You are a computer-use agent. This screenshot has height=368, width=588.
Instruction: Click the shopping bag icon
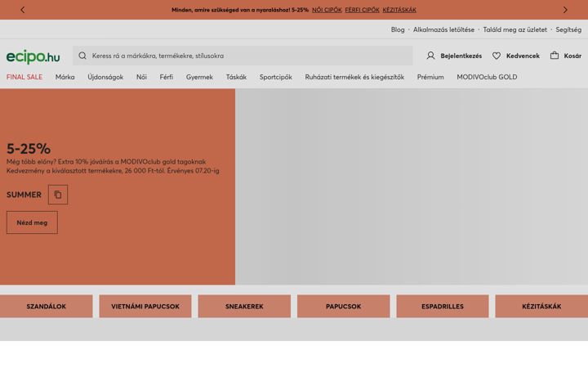click(555, 56)
